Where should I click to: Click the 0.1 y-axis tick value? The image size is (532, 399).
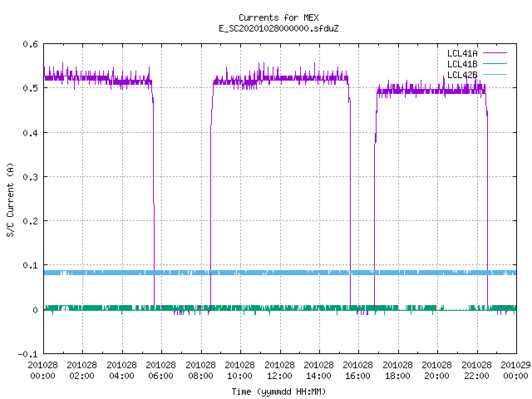tap(30, 265)
